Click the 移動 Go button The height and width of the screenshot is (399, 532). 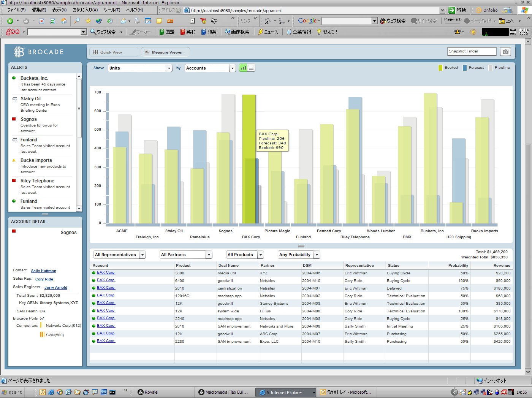(x=458, y=10)
